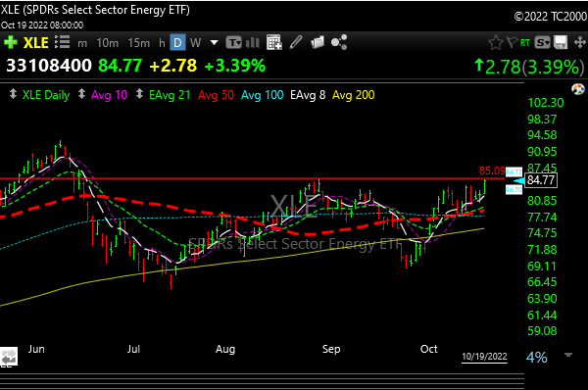The width and height of the screenshot is (588, 390).
Task: Click the boxed 84.77 current price marker
Action: click(x=541, y=180)
